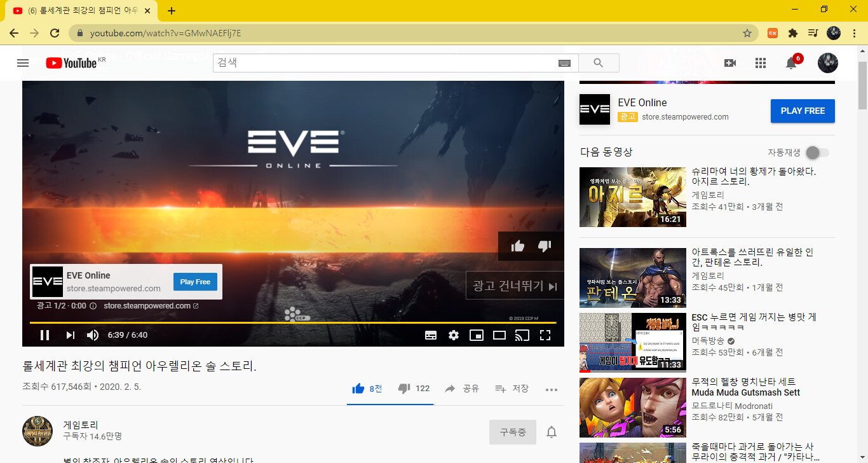This screenshot has width=868, height=463.
Task: Toggle subtitles in video player
Action: [430, 335]
